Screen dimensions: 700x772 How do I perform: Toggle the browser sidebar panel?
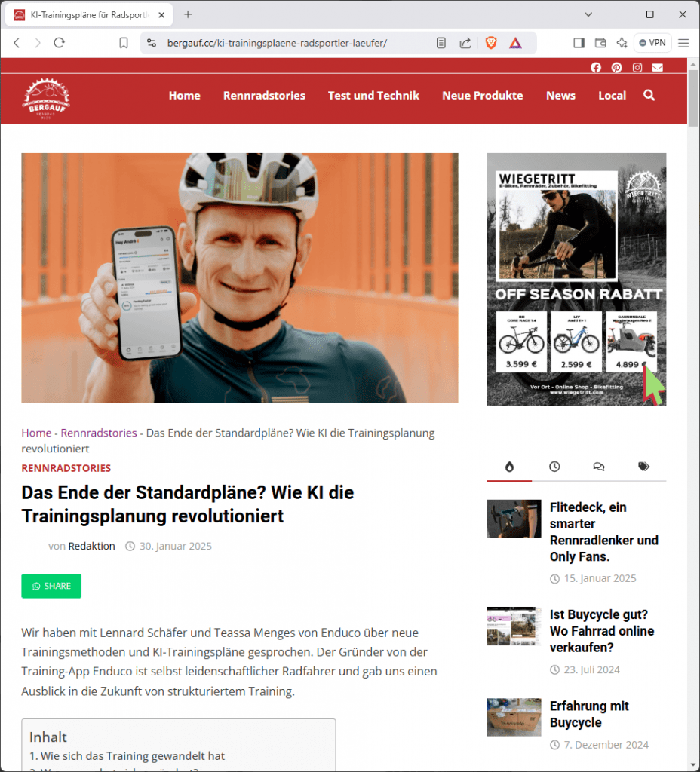point(579,43)
